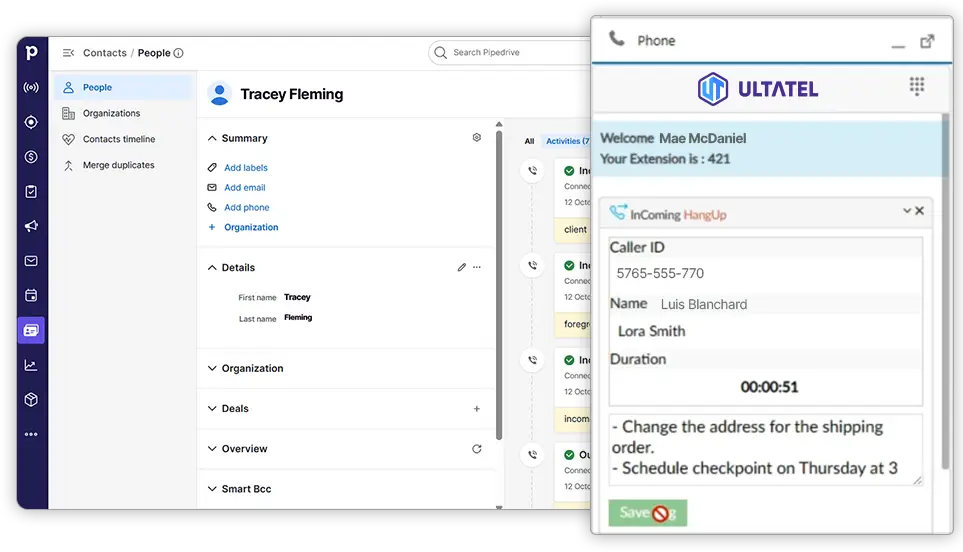Collapse the incoming call panel chevron

click(x=907, y=211)
